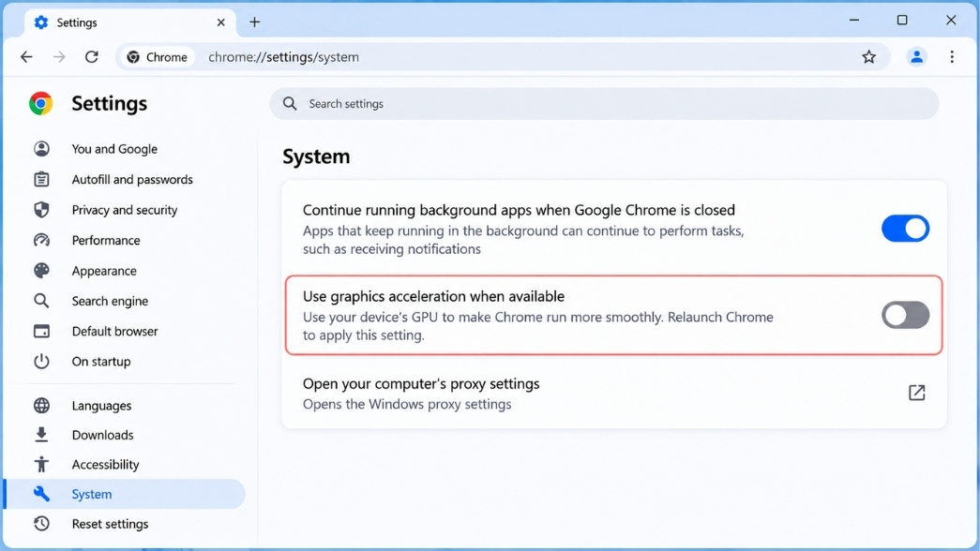Enable graphics acceleration toggle

tap(905, 315)
